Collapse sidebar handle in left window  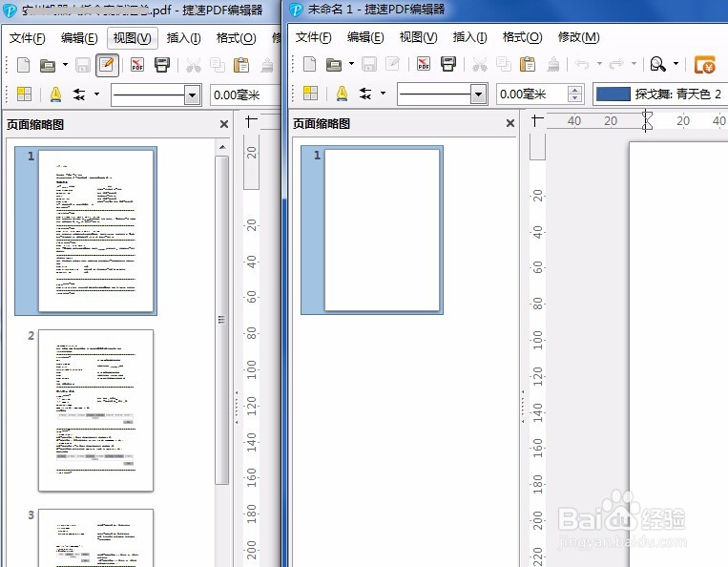coord(237,408)
